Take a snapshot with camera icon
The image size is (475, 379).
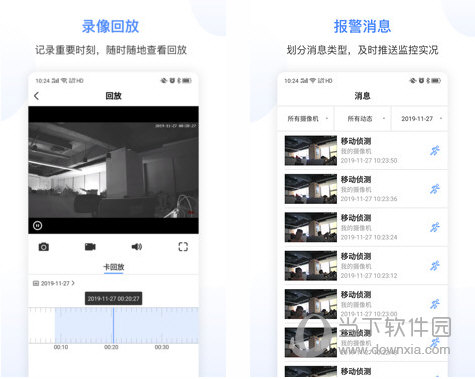pos(44,247)
